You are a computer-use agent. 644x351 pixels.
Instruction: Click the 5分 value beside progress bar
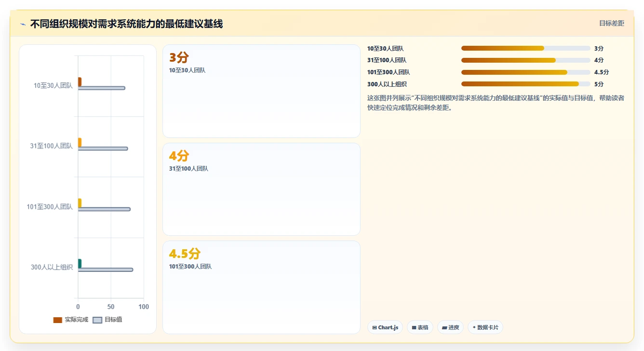click(x=599, y=84)
